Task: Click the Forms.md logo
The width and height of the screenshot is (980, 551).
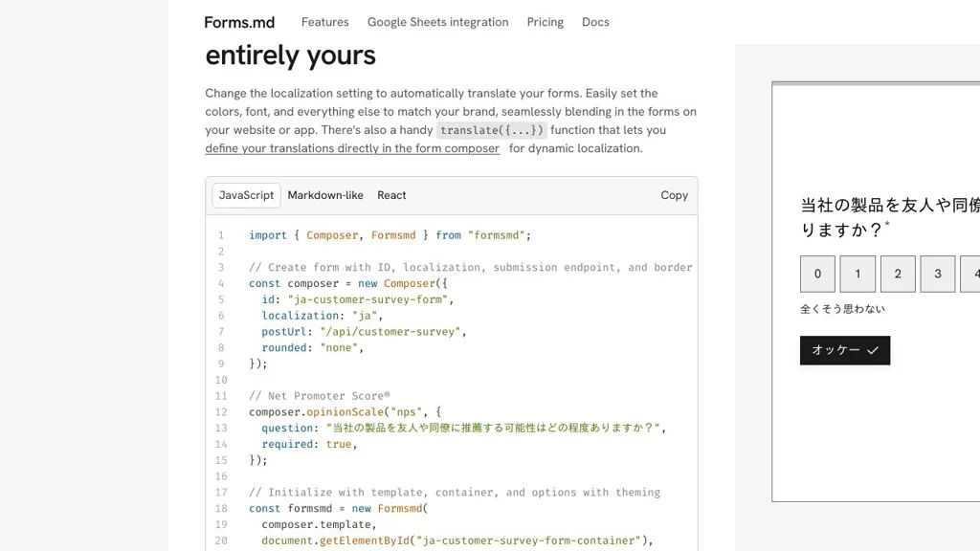Action: [x=240, y=22]
